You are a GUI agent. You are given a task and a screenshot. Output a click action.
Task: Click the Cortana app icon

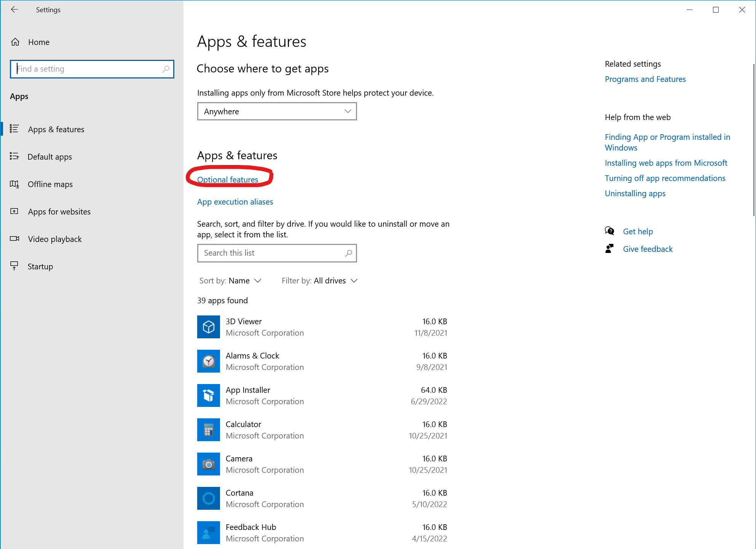point(208,498)
